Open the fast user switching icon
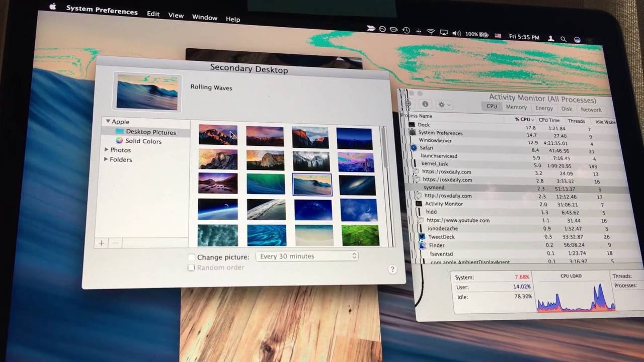Screen dimensions: 644x362 pyautogui.click(x=551, y=38)
